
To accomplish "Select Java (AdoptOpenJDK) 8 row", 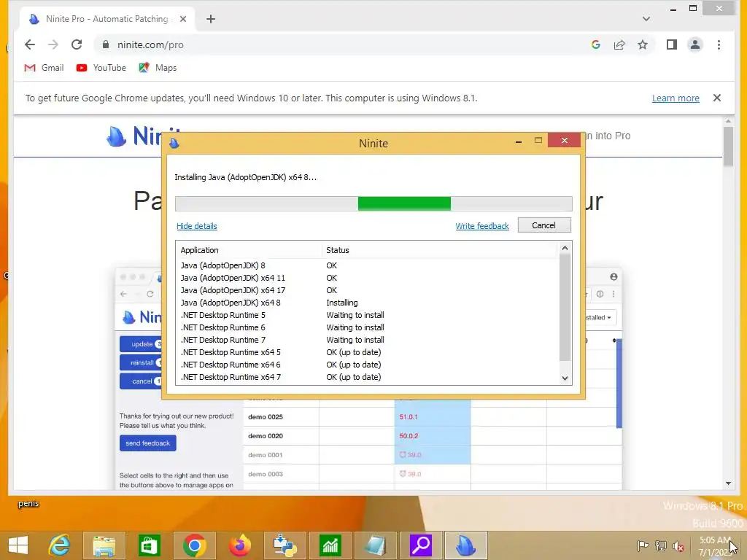I will pyautogui.click(x=368, y=265).
